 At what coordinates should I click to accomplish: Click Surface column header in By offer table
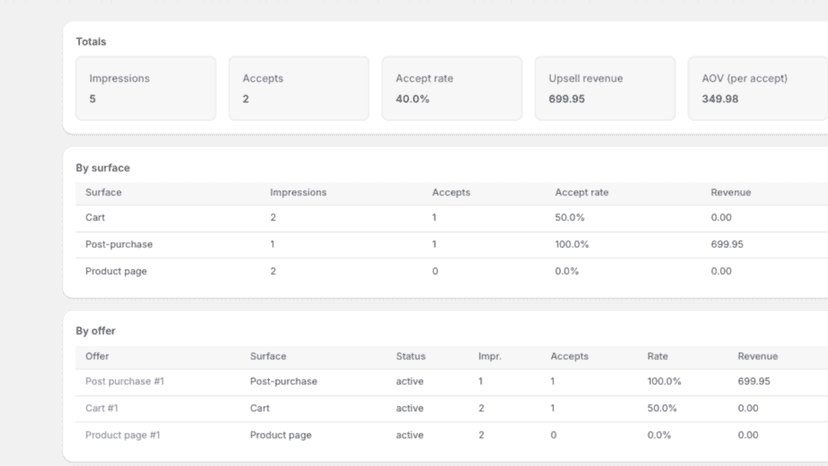(x=268, y=356)
